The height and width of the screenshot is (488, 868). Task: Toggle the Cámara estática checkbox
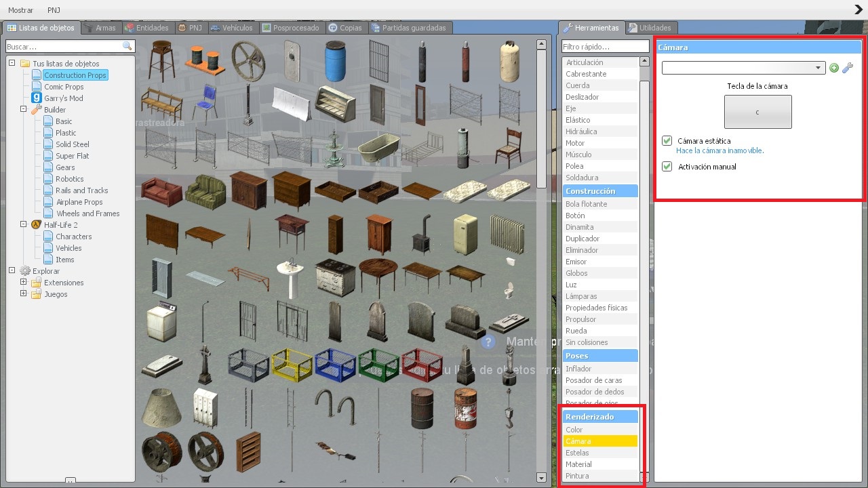(x=667, y=141)
